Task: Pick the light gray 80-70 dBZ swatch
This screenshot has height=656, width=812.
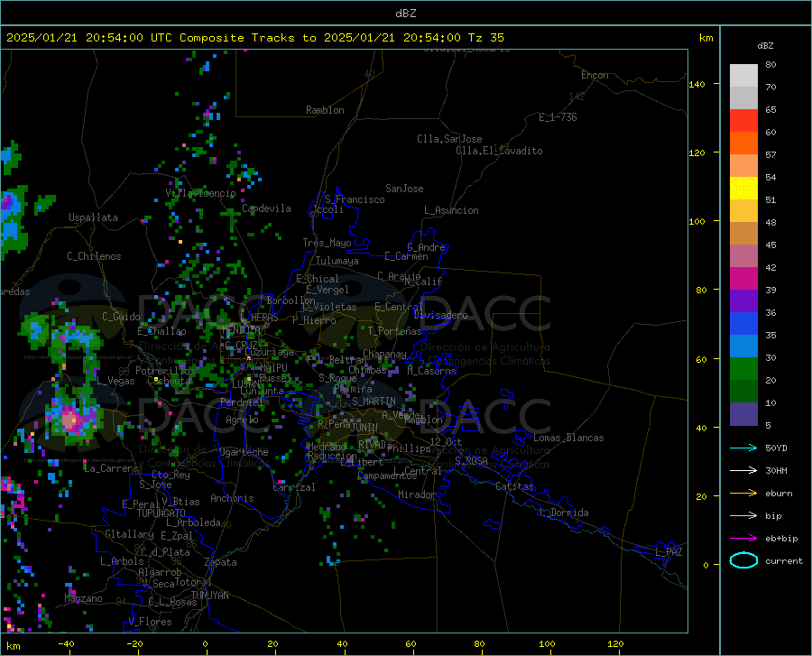Action: click(x=743, y=76)
